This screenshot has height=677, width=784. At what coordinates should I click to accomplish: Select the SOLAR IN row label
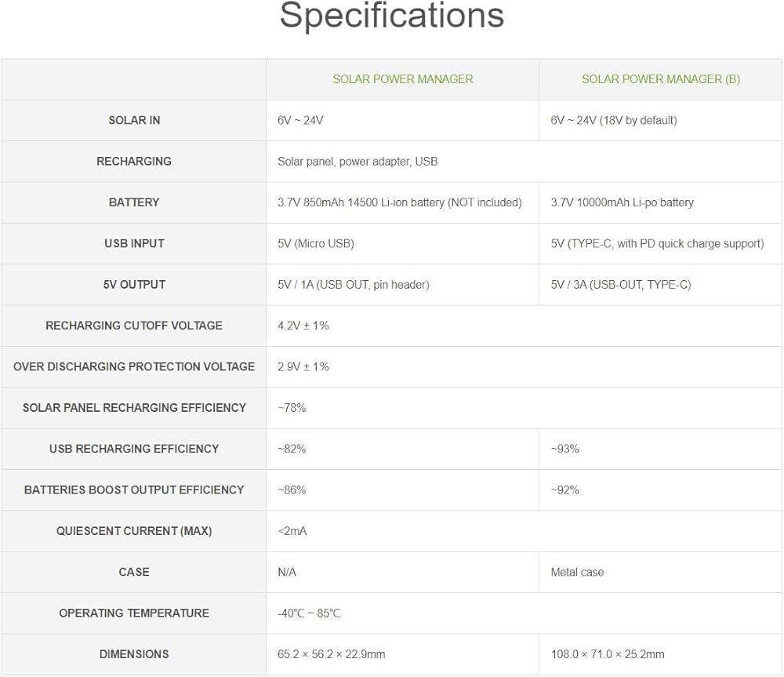tap(134, 120)
